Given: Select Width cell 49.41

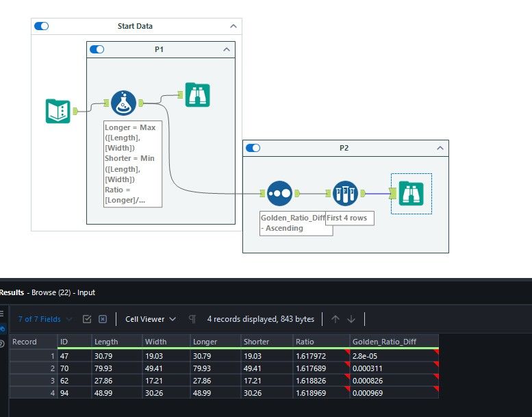Looking at the screenshot, I should pyautogui.click(x=166, y=368).
